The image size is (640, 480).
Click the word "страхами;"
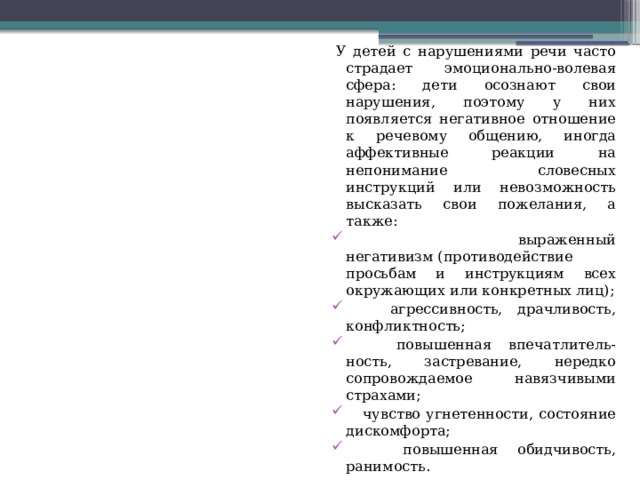(383, 396)
